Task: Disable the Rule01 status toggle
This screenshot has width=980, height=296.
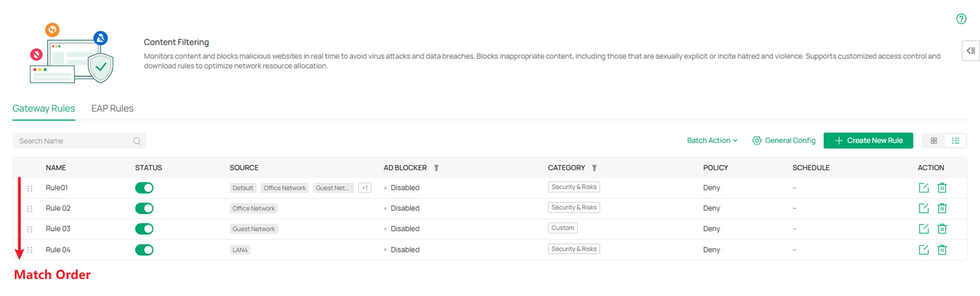Action: pyautogui.click(x=144, y=188)
